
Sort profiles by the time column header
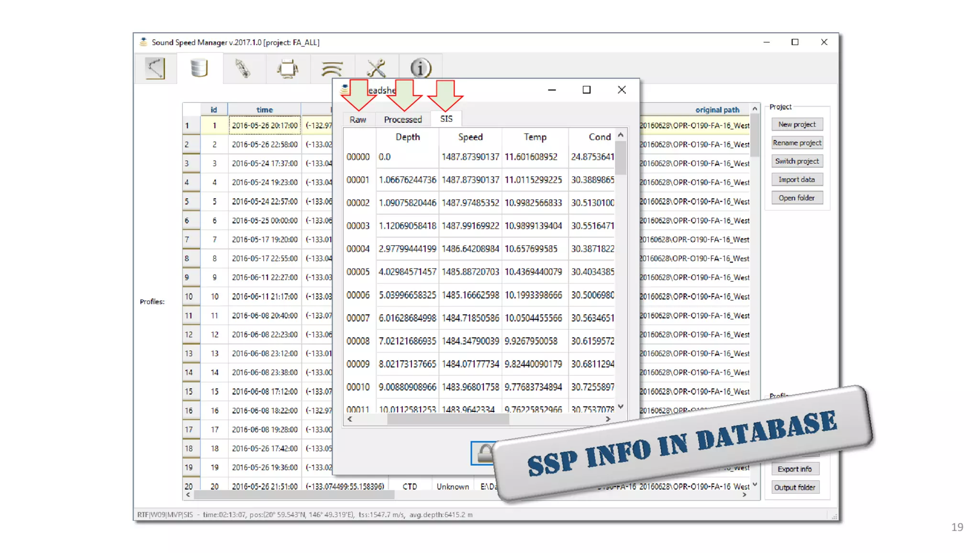pos(264,110)
